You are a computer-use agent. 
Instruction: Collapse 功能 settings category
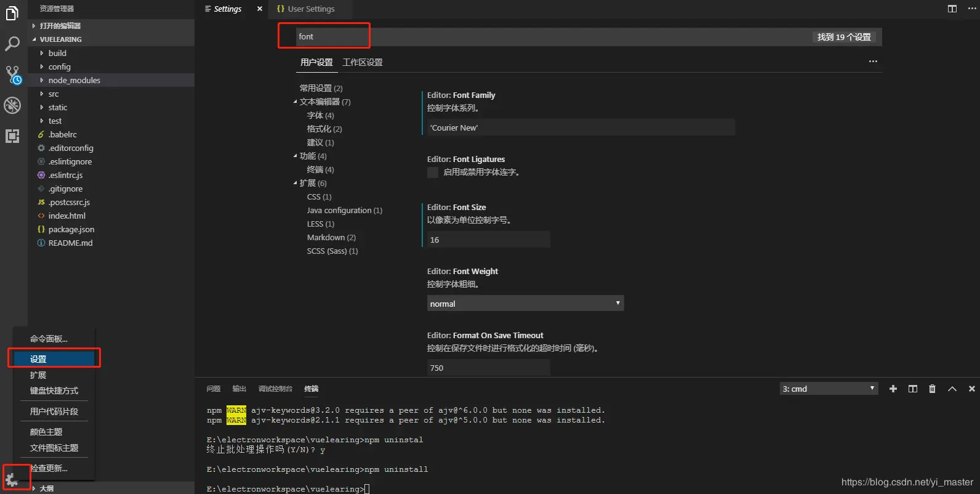click(x=295, y=156)
